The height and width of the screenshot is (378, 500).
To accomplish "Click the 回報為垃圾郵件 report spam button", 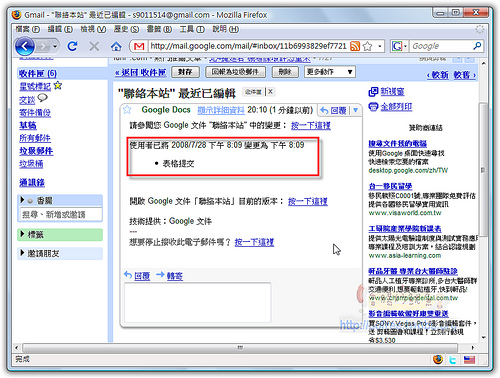I will point(235,72).
